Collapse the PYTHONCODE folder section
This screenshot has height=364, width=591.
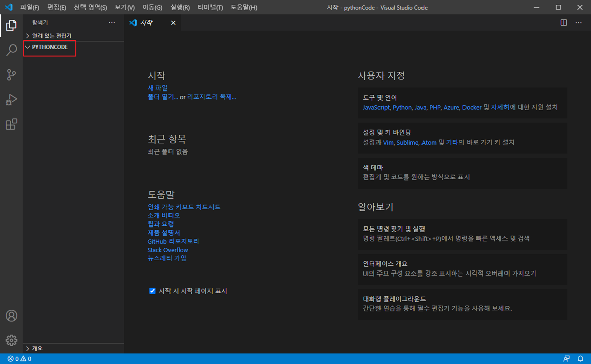(x=73, y=47)
